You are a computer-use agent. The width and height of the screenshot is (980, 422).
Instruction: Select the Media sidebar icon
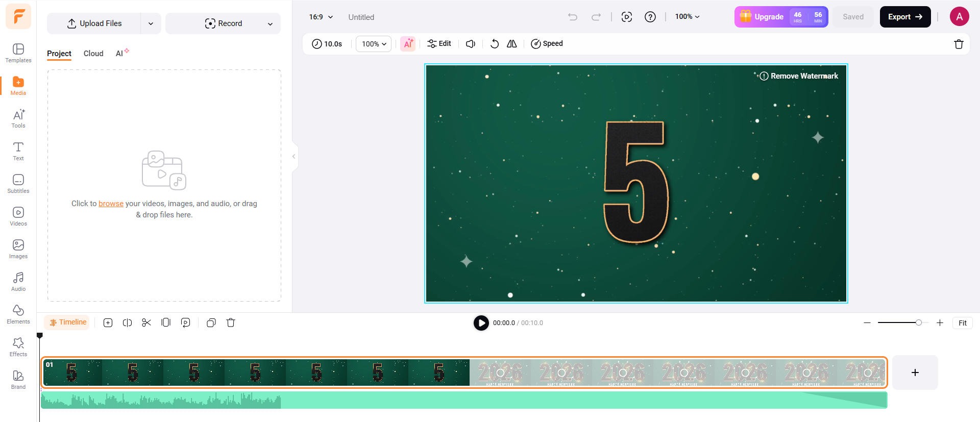point(18,86)
